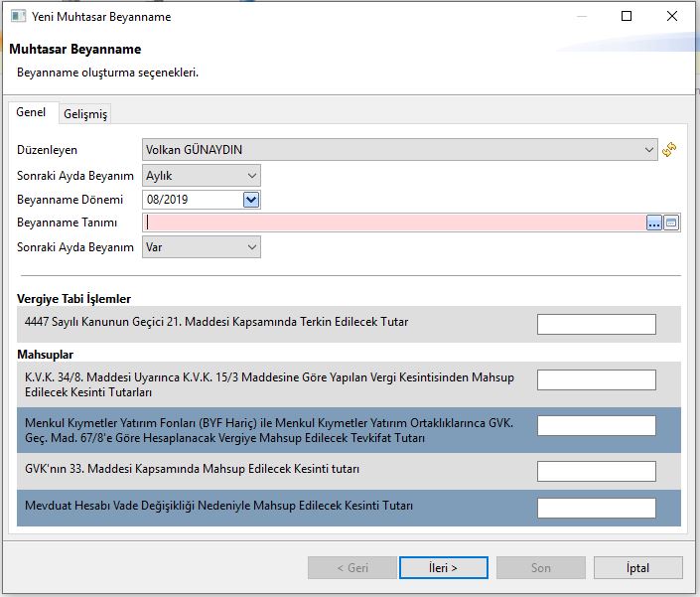The width and height of the screenshot is (700, 597).
Task: Click the form icon after Beyanname Tanımı
Action: [x=671, y=224]
